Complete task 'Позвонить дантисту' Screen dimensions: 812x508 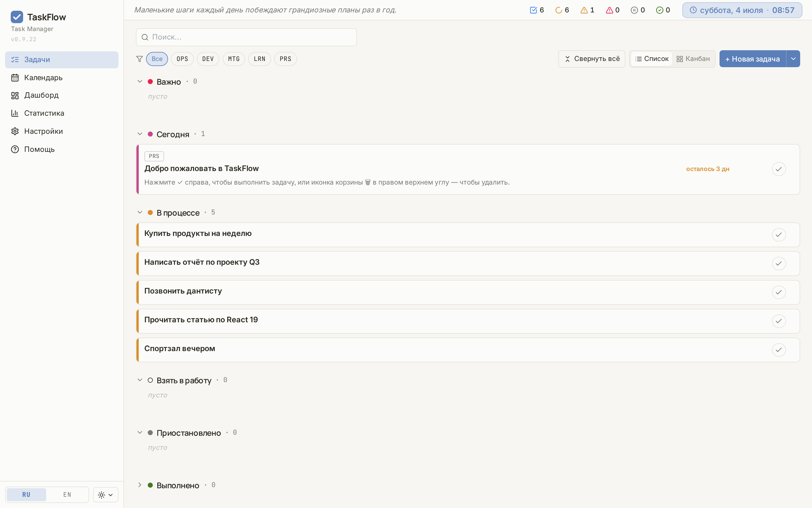[779, 292]
